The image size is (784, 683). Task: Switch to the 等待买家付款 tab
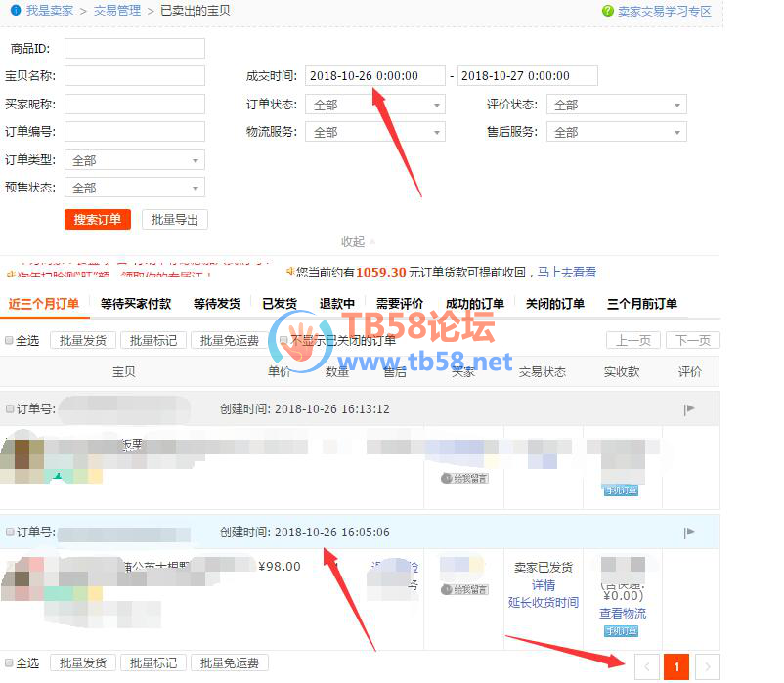point(136,304)
